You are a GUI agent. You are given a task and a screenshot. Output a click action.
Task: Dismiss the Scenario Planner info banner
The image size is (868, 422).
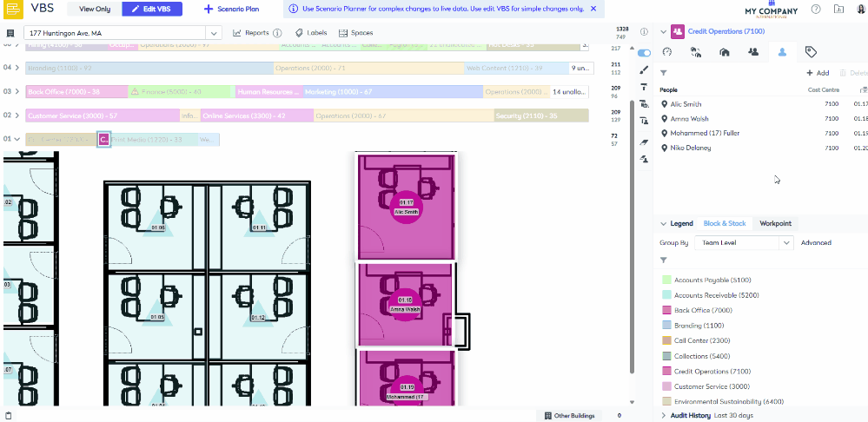coord(593,9)
